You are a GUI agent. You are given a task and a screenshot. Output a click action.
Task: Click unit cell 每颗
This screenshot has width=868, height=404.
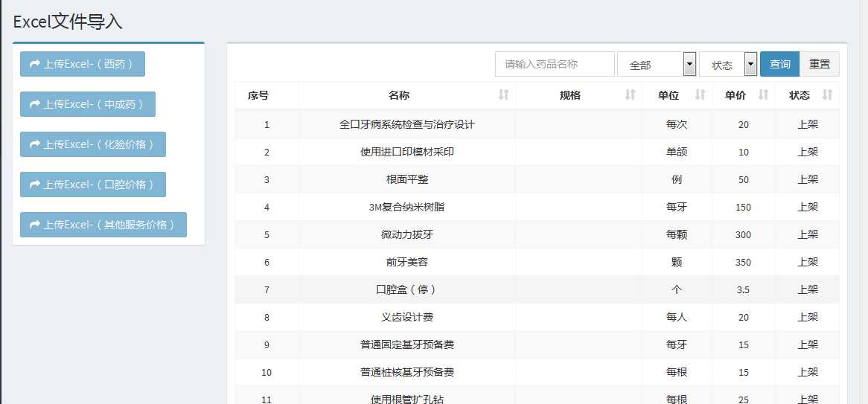point(677,234)
